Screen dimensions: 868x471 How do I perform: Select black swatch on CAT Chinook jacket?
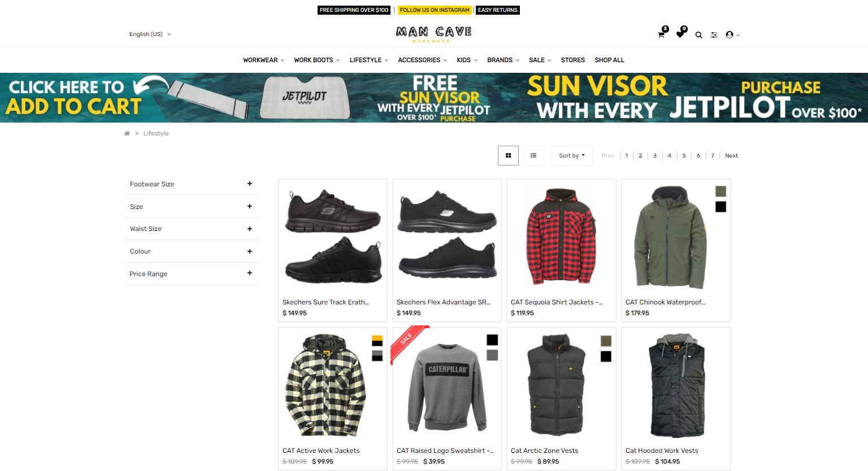click(721, 207)
